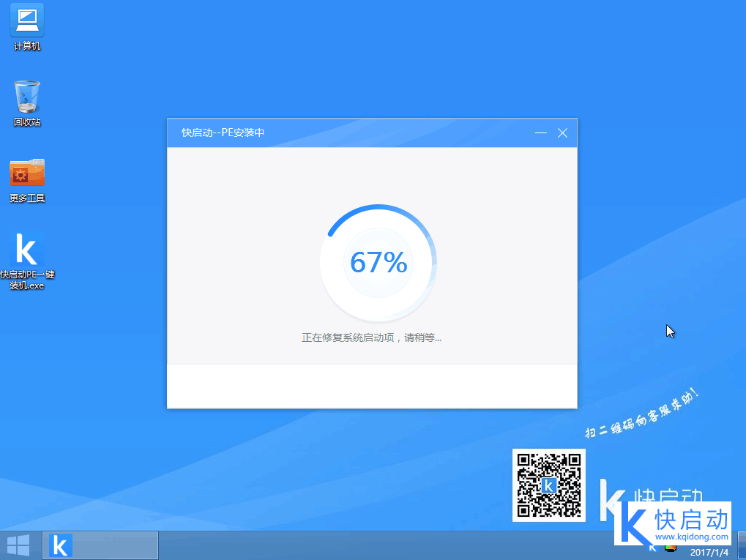This screenshot has width=746, height=560.
Task: Click the customer service QR code
Action: [548, 485]
